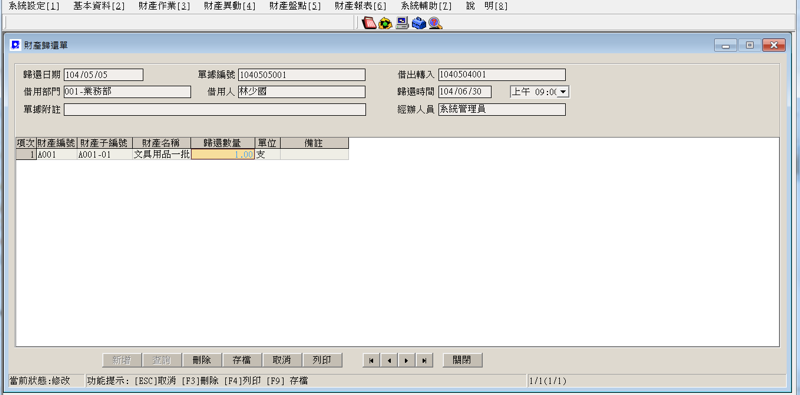The image size is (800, 395).
Task: Go to the next record
Action: point(406,360)
